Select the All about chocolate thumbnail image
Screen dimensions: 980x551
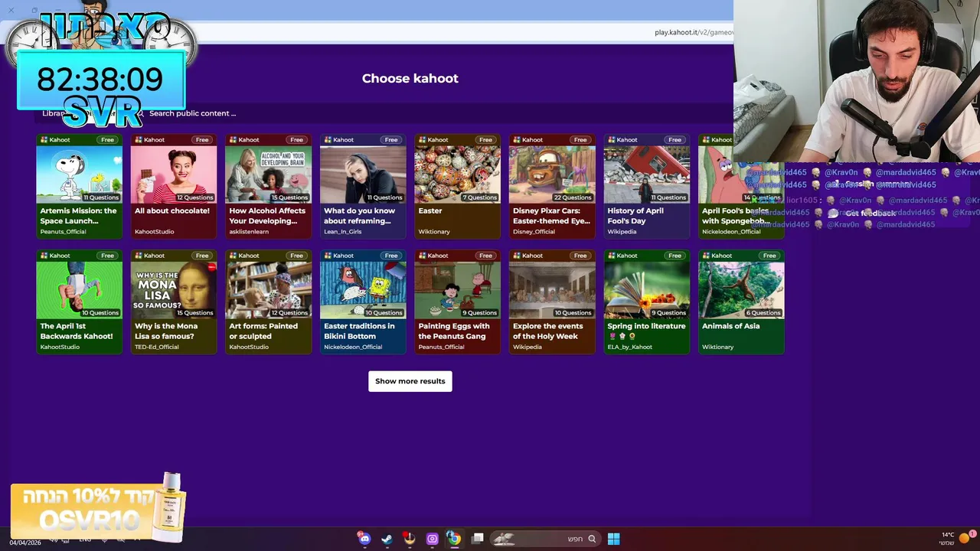[174, 174]
